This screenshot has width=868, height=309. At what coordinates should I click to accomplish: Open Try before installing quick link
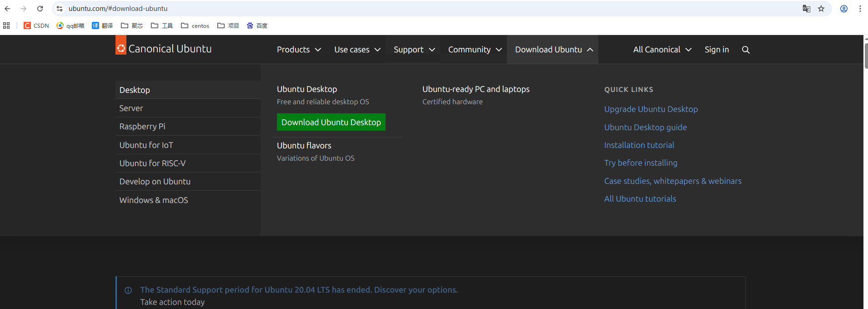[641, 163]
